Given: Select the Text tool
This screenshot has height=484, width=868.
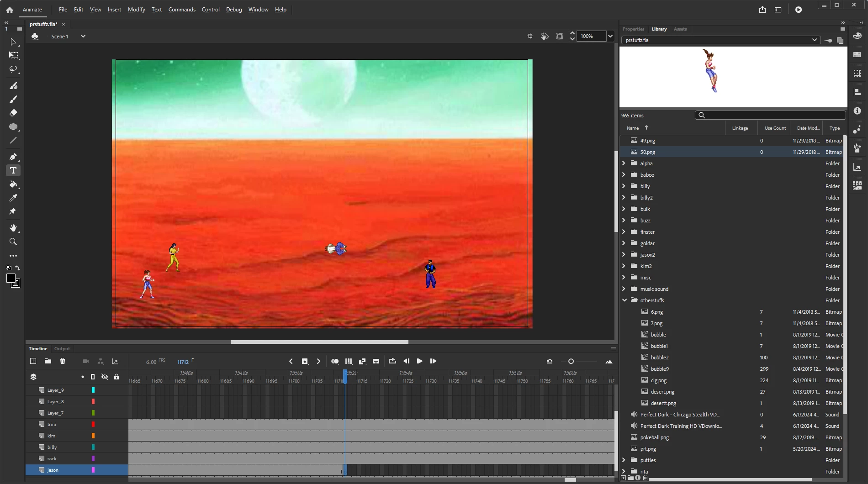Looking at the screenshot, I should (x=13, y=170).
